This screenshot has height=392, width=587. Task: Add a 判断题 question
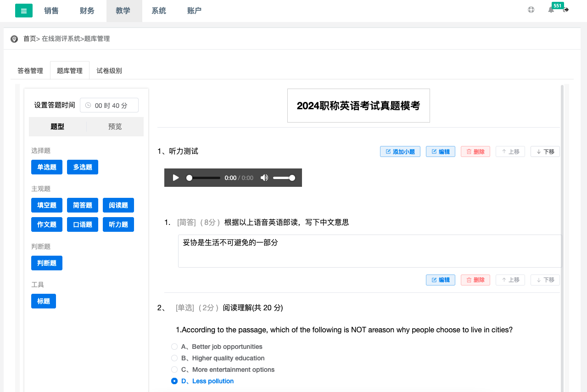pyautogui.click(x=47, y=263)
